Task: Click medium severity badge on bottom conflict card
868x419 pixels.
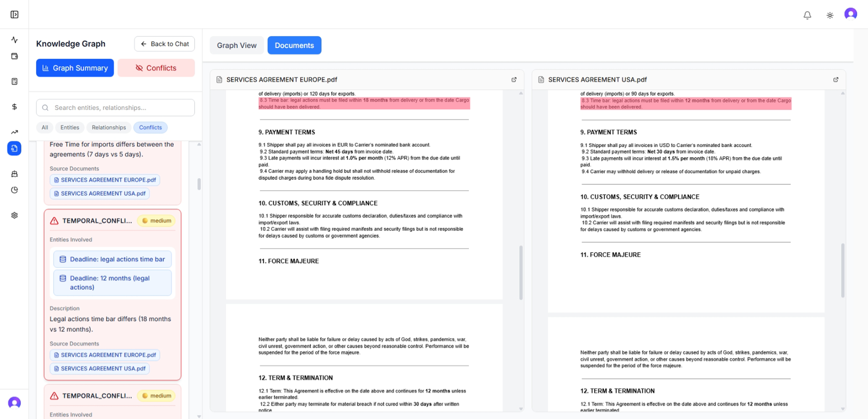Action: pos(156,396)
